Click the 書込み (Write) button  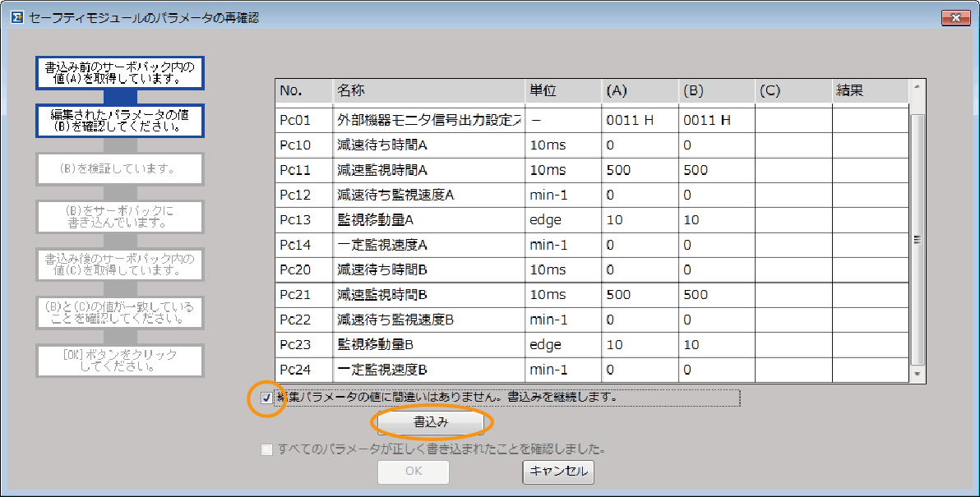click(x=430, y=422)
